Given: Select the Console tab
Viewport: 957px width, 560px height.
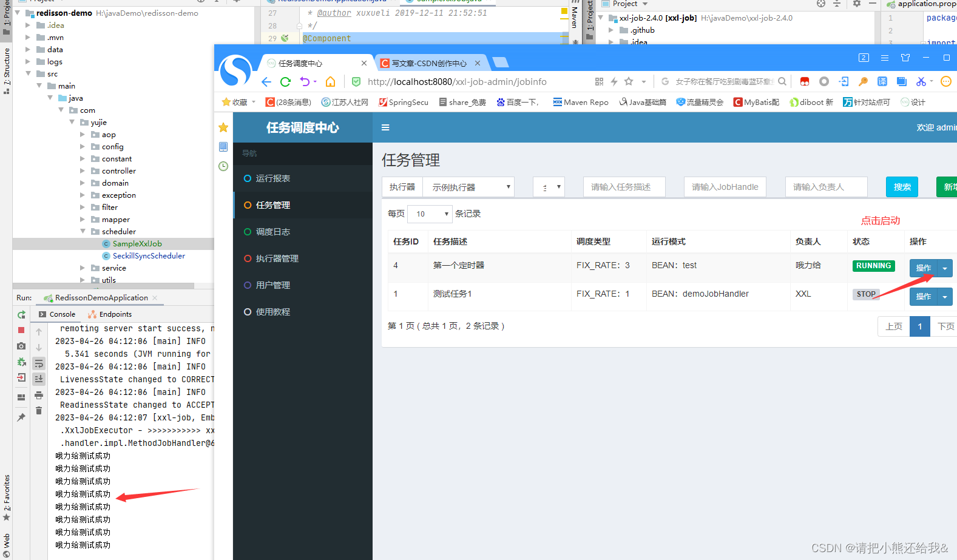Looking at the screenshot, I should pyautogui.click(x=57, y=314).
